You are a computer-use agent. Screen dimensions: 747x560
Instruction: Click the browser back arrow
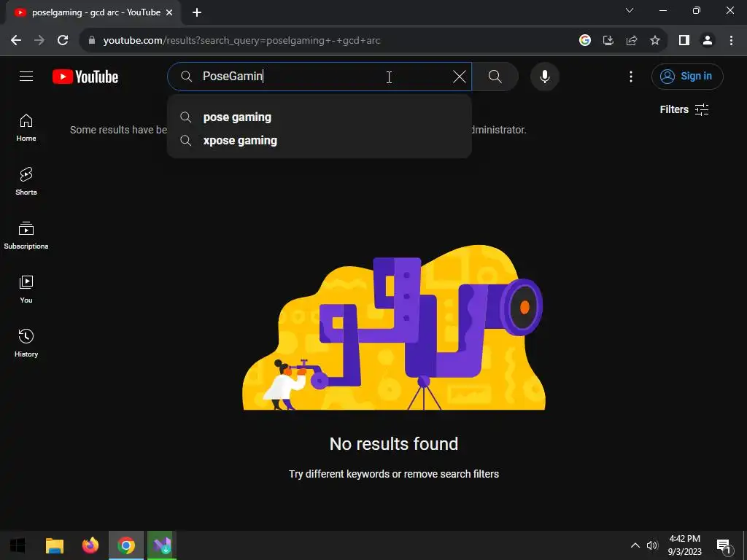(16, 41)
